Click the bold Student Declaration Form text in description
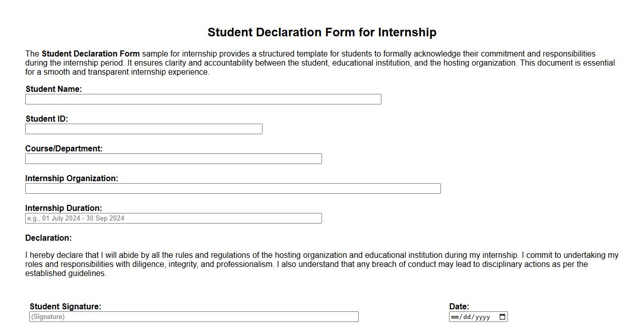Screen dimensions: 644x328 (91, 53)
